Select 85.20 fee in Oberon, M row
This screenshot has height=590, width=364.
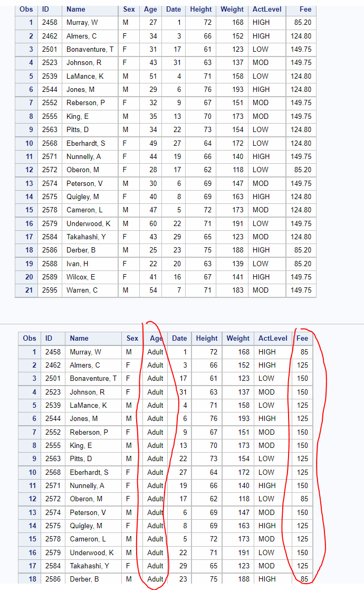[302, 170]
